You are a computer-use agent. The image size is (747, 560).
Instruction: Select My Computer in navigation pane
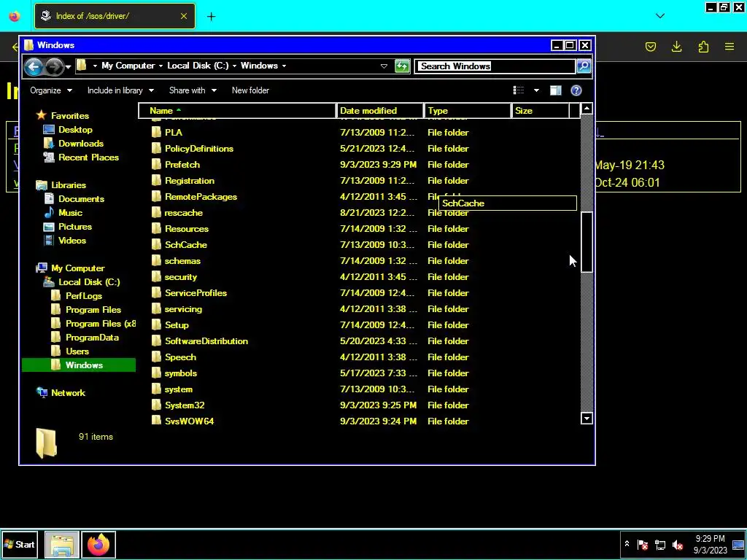(77, 268)
